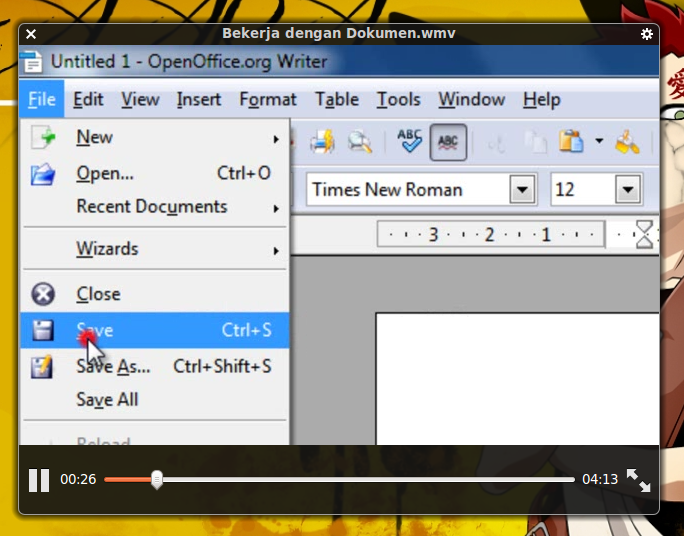Click the Format Paintbrush icon
Screen dimensions: 684x536
[x=627, y=142]
